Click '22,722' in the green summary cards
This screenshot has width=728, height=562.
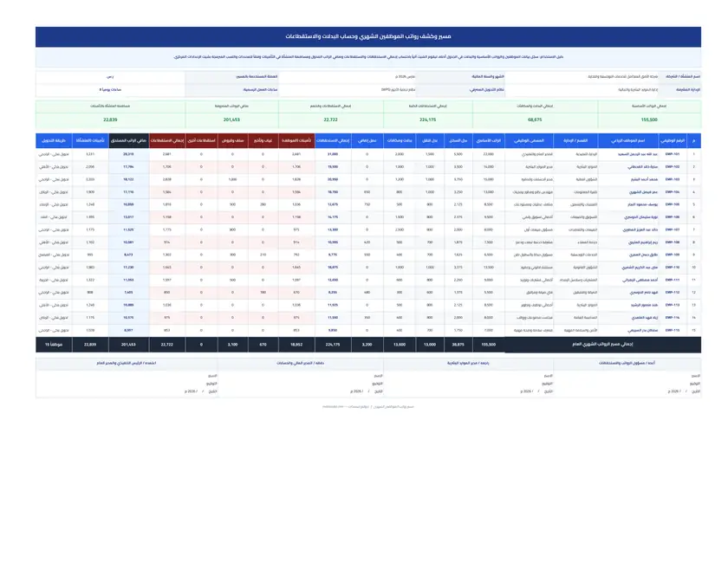pos(330,120)
